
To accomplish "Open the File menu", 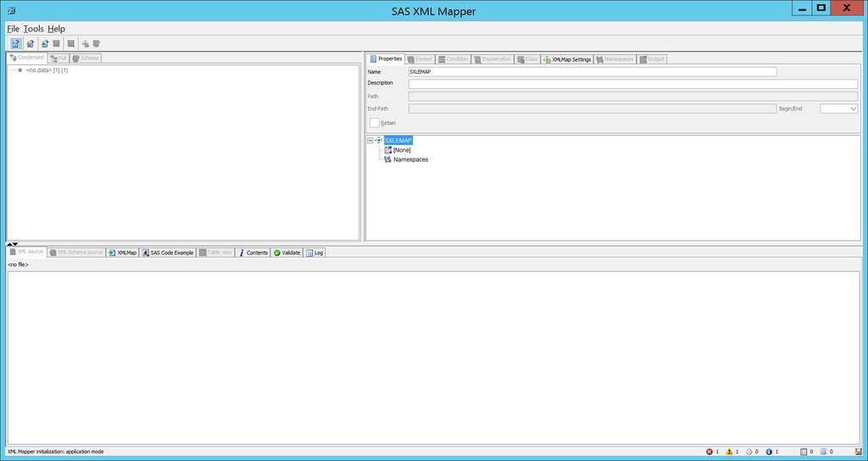I will [x=13, y=29].
